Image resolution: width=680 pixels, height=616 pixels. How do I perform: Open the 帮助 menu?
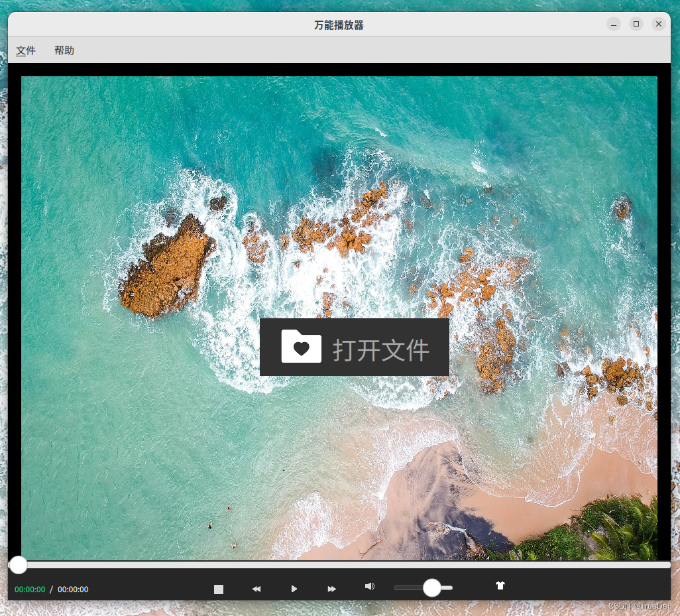click(x=64, y=50)
